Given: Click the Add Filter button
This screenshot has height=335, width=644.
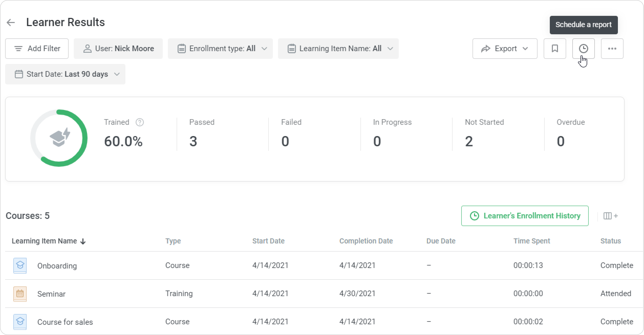Looking at the screenshot, I should coord(37,49).
